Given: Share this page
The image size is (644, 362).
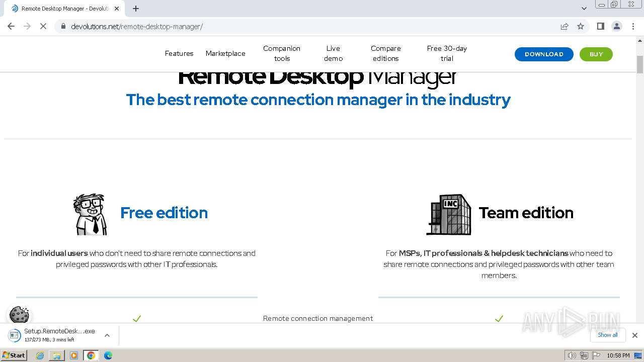Looking at the screenshot, I should coord(565,26).
